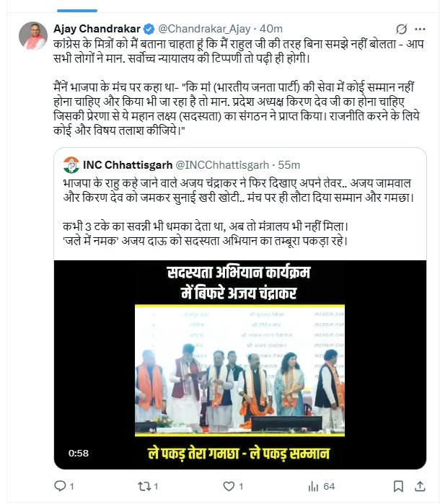The height and width of the screenshot is (504, 440).
Task: Open Ajay Chandrakar's profile picture
Action: coord(33,35)
